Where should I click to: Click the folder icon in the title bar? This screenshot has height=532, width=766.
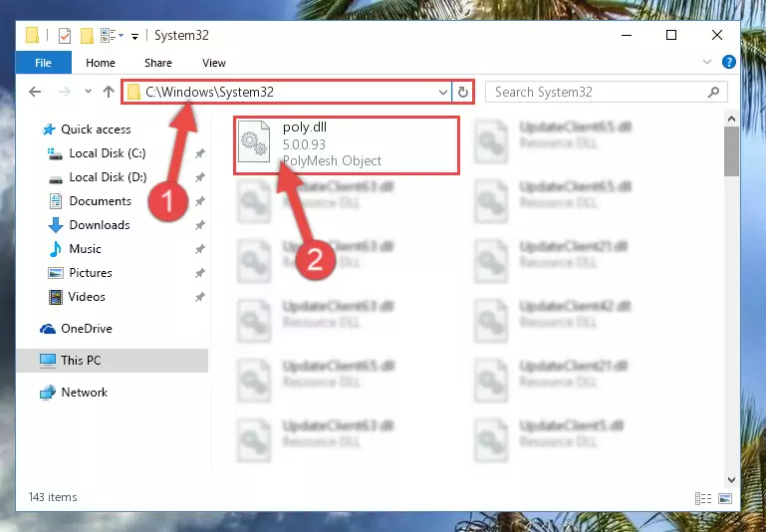(32, 35)
